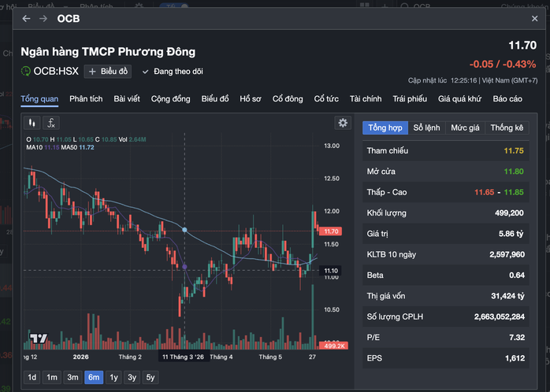This screenshot has height=392, width=550.
Task: Click the 11 Tháng 3 '26 date marker
Action: tap(184, 357)
